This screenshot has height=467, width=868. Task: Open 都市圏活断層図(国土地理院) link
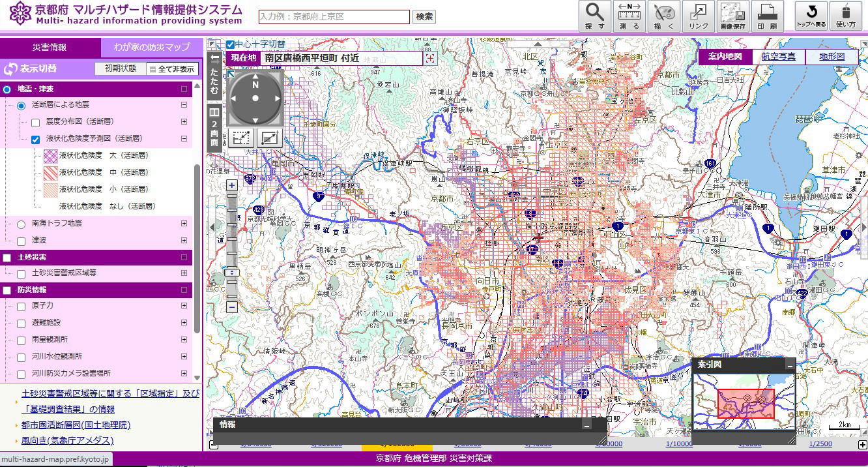(76, 425)
